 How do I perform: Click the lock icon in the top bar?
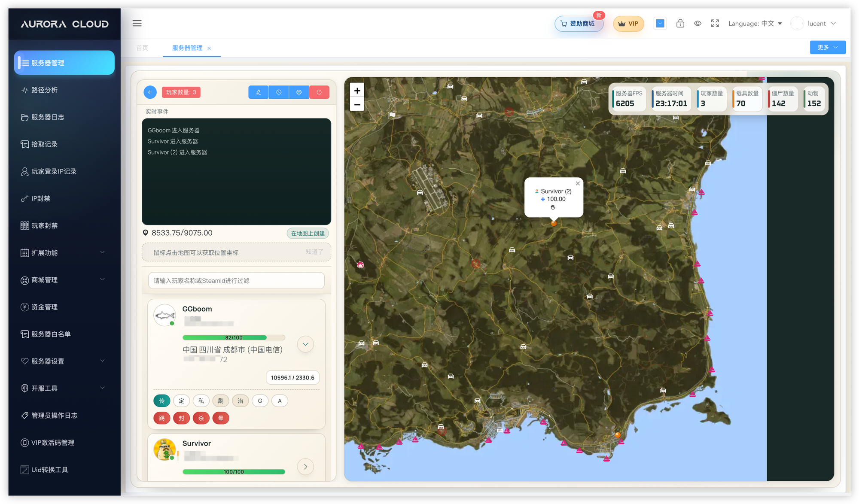pos(680,23)
